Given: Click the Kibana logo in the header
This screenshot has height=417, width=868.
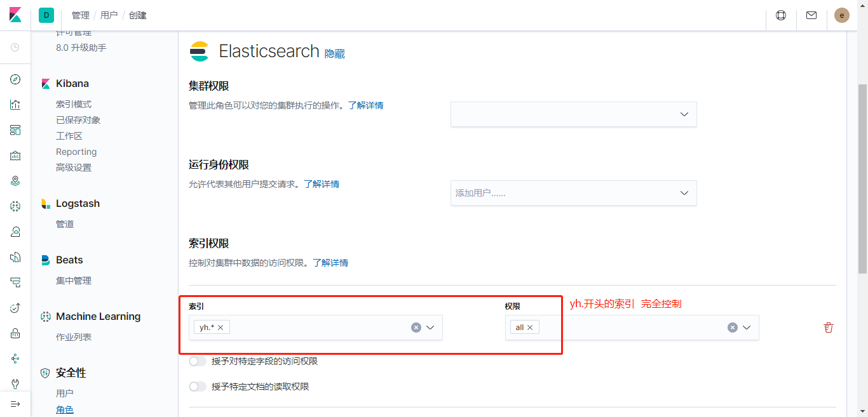Looking at the screenshot, I should pyautogui.click(x=15, y=15).
